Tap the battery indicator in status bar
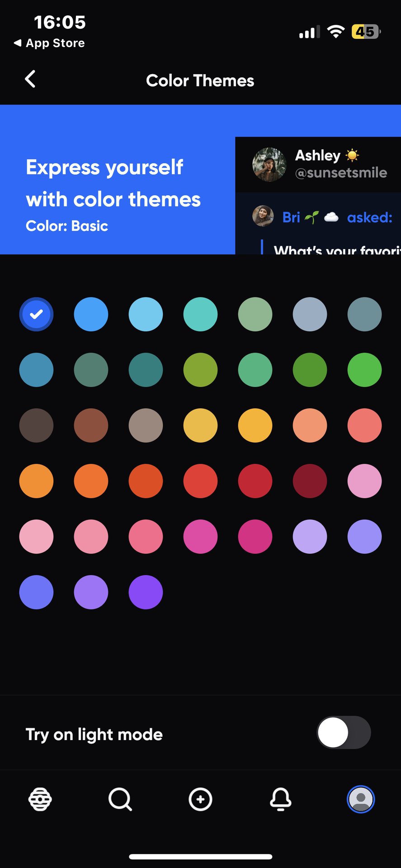The width and height of the screenshot is (401, 868). [366, 32]
